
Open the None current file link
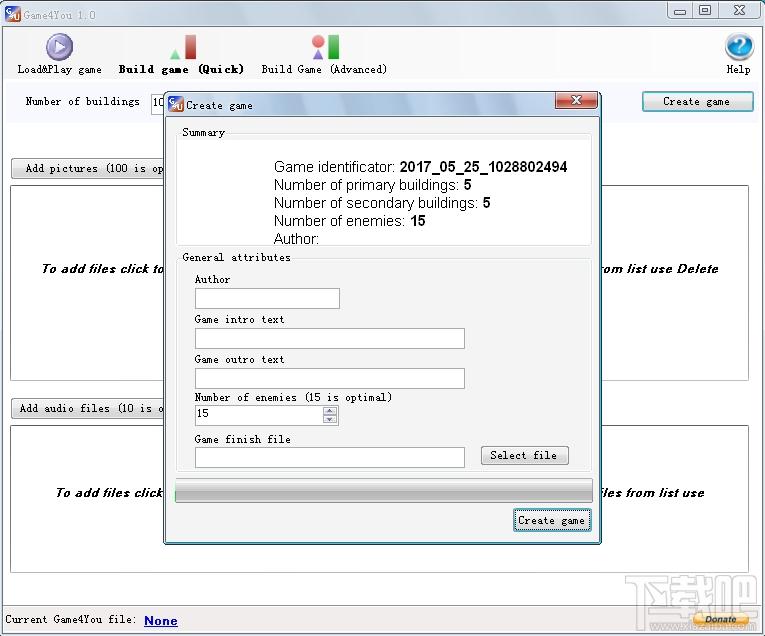coord(161,620)
